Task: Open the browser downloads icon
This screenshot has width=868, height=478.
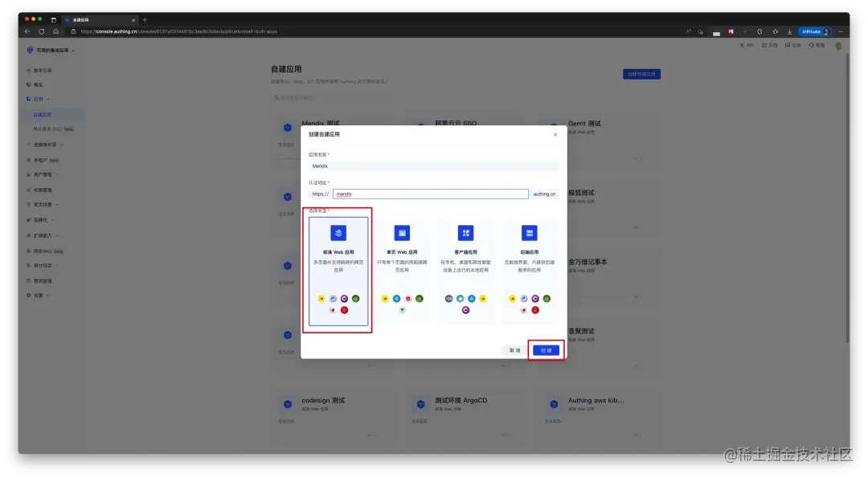Action: click(x=789, y=31)
